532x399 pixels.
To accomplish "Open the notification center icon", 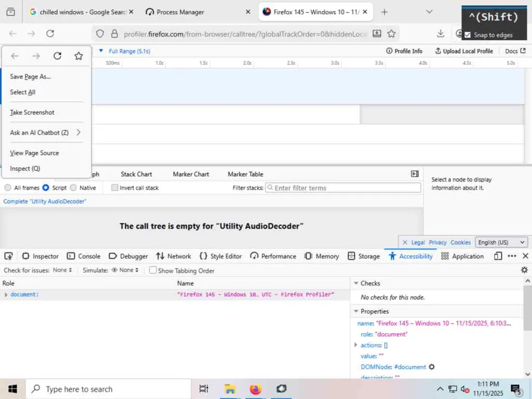I will tap(516, 389).
